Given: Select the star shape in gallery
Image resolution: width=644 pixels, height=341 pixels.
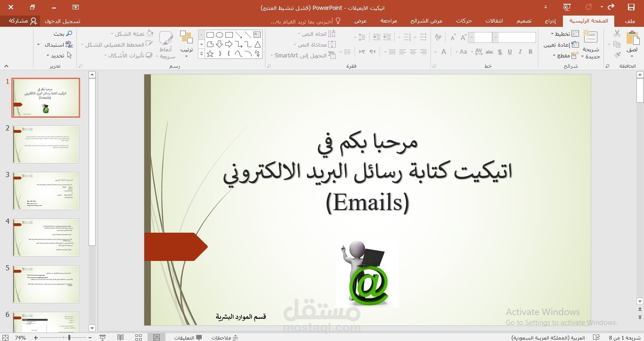Looking at the screenshot, I should (210, 54).
